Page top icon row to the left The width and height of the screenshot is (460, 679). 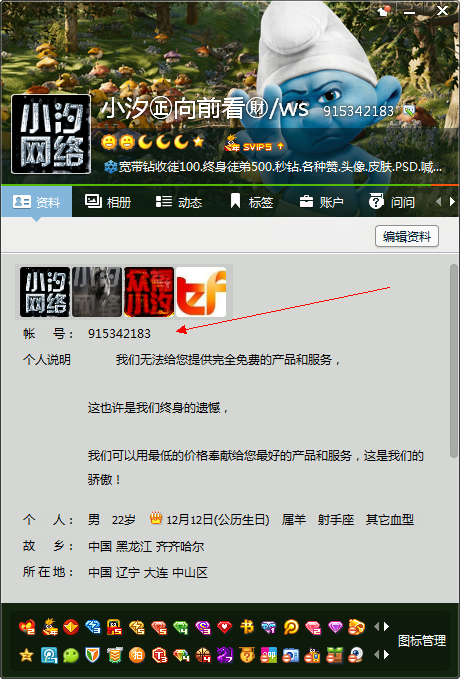click(376, 627)
